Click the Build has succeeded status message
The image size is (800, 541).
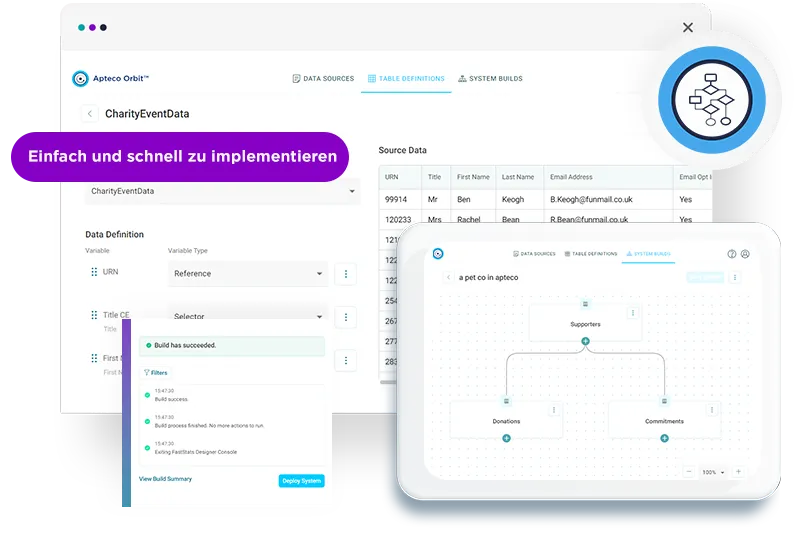pos(232,346)
